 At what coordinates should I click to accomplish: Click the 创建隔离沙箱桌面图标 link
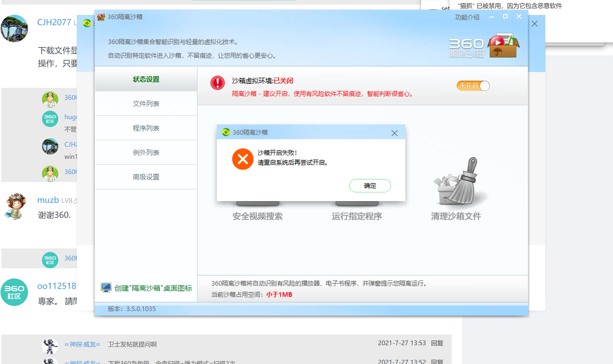point(153,288)
